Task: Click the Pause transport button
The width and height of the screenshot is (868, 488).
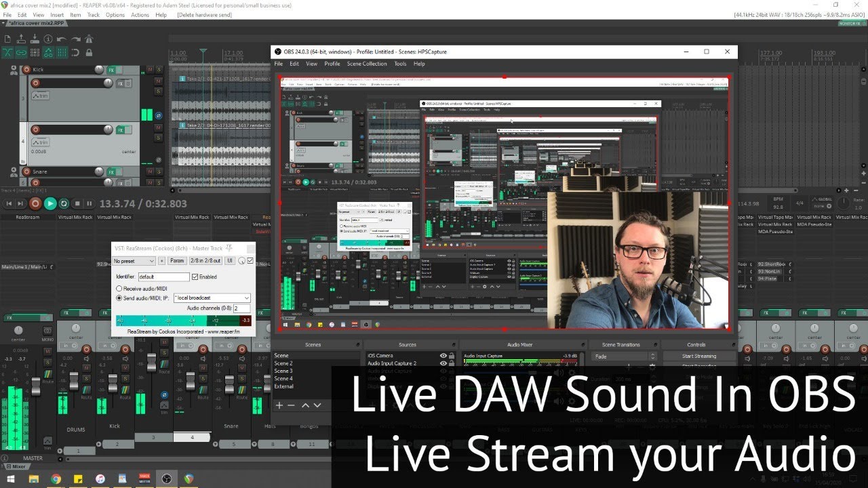Action: (90, 203)
